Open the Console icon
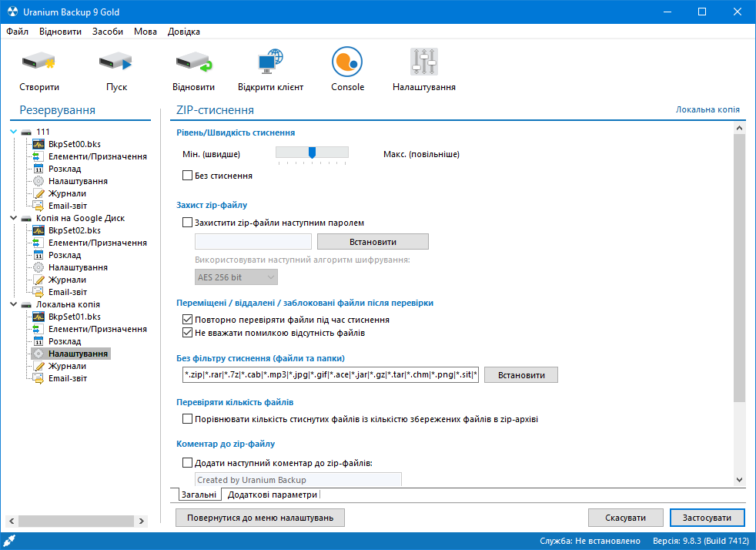The width and height of the screenshot is (756, 550). [x=347, y=62]
